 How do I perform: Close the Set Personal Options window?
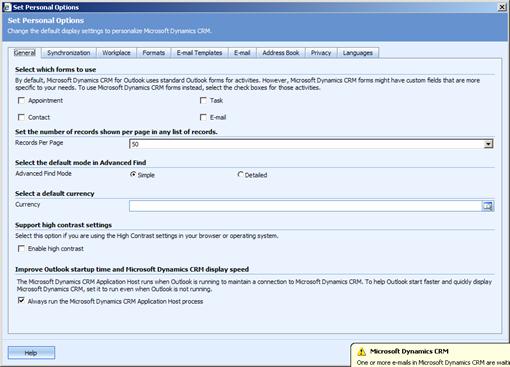tap(502, 7)
